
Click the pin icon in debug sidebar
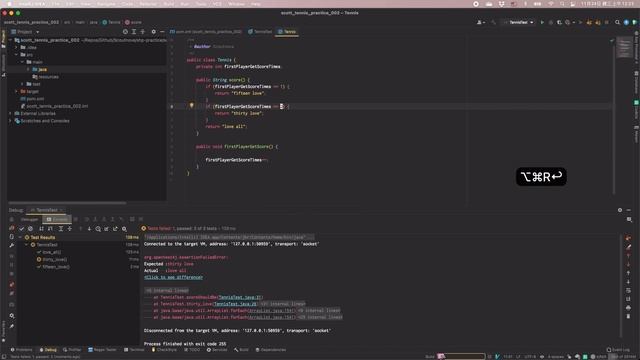(x=11, y=326)
